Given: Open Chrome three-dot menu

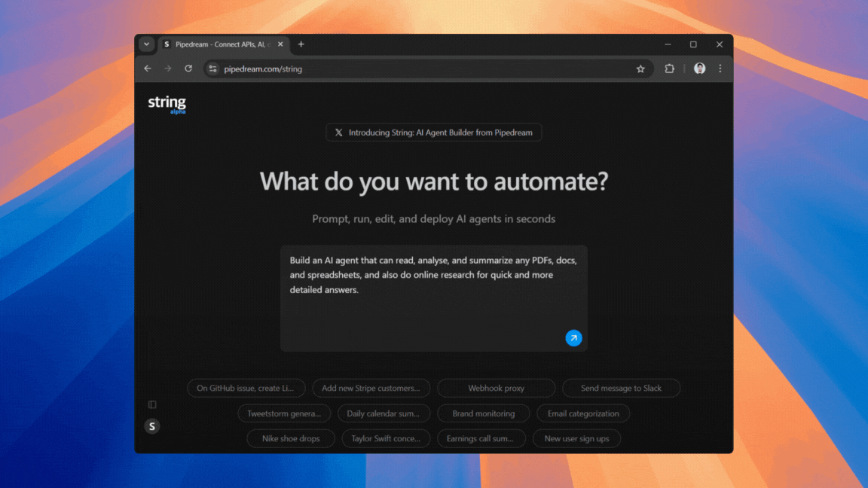Looking at the screenshot, I should pos(720,69).
